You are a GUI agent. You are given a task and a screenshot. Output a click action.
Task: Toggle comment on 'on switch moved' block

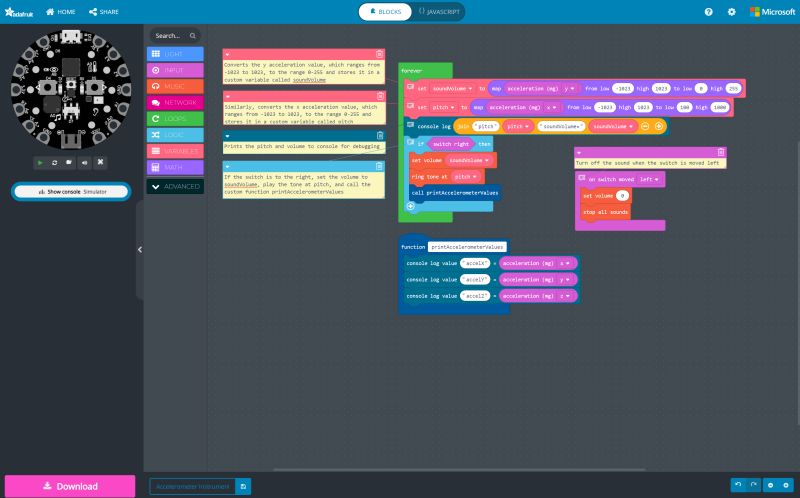click(x=581, y=178)
